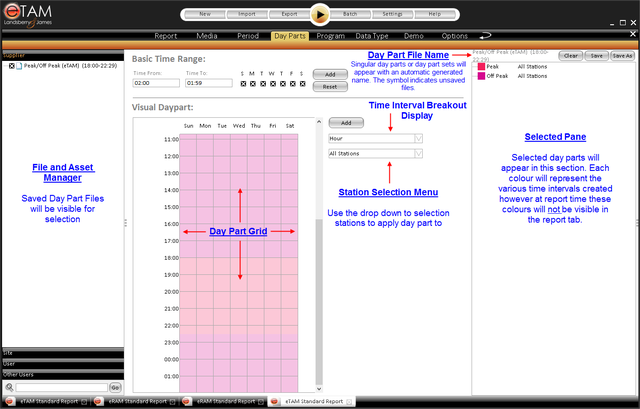The width and height of the screenshot is (640, 409).
Task: Click the Time To field
Action: pos(209,83)
